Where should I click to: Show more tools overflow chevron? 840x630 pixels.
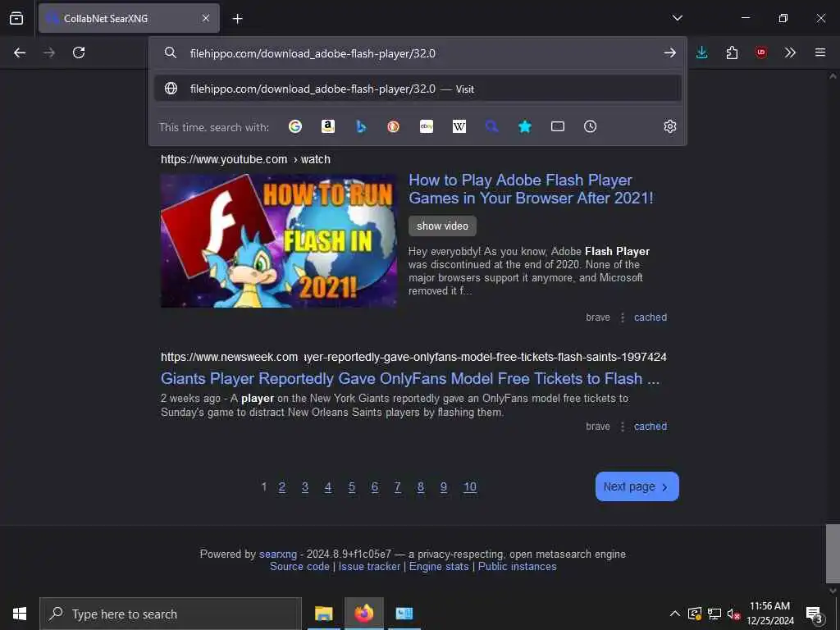click(x=790, y=52)
